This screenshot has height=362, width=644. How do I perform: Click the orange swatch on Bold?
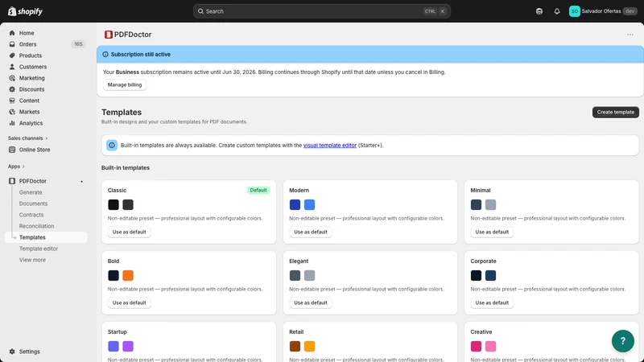pos(128,275)
